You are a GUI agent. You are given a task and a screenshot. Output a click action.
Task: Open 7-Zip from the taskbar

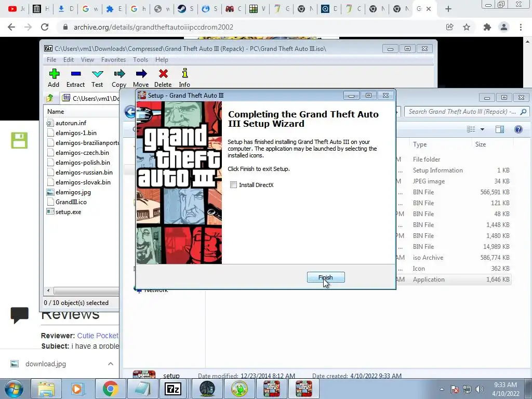[172, 389]
